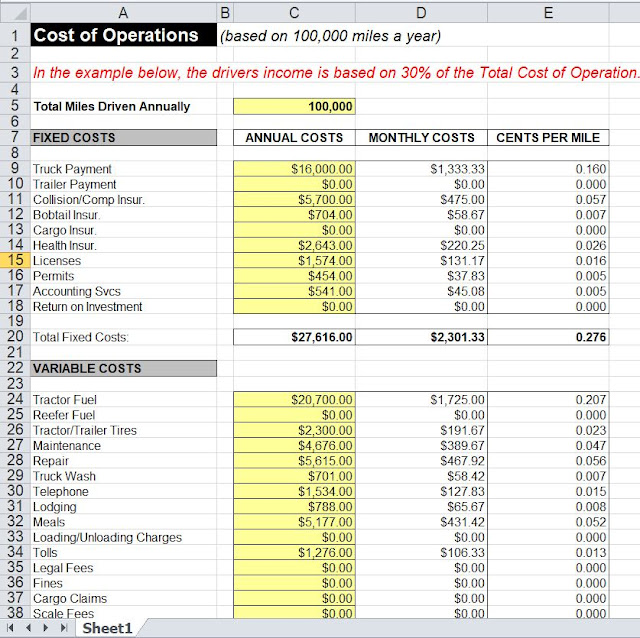Click the red driver's income note text
640x638 pixels.
[x=336, y=73]
